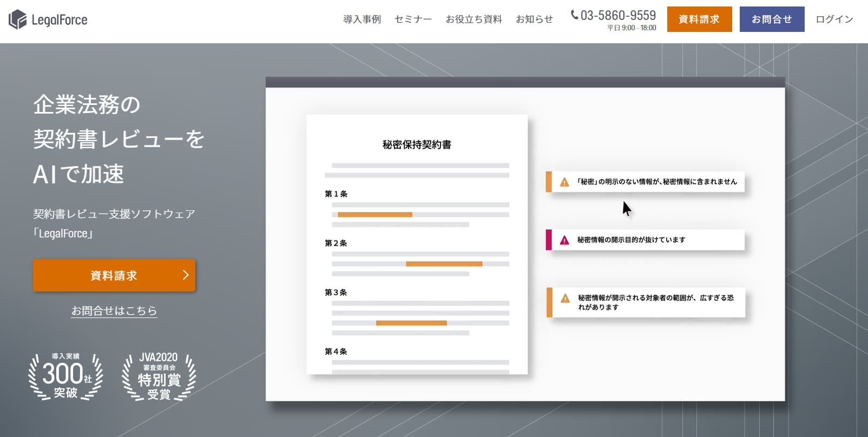Image resolution: width=868 pixels, height=437 pixels.
Task: Click the orange highlight under 第1条
Action: [x=375, y=215]
